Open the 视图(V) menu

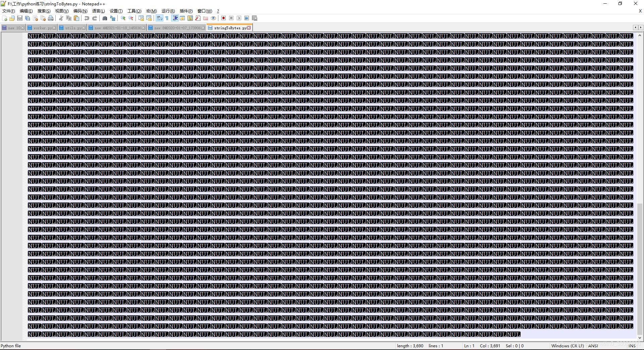coord(62,11)
